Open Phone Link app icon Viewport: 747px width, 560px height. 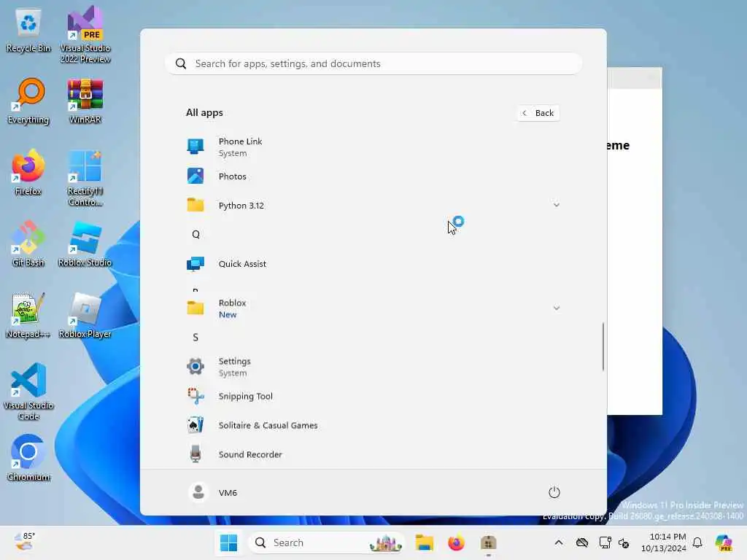(196, 147)
